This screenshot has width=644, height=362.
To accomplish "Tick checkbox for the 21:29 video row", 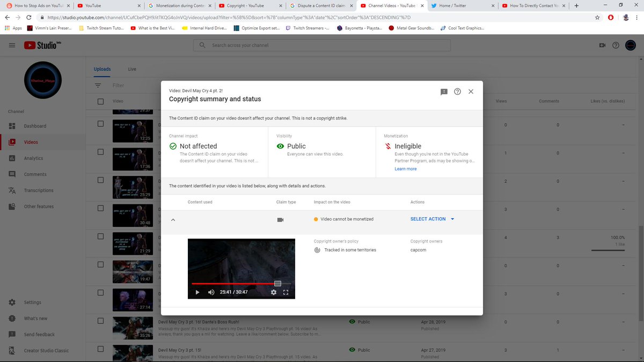I will click(x=100, y=237).
